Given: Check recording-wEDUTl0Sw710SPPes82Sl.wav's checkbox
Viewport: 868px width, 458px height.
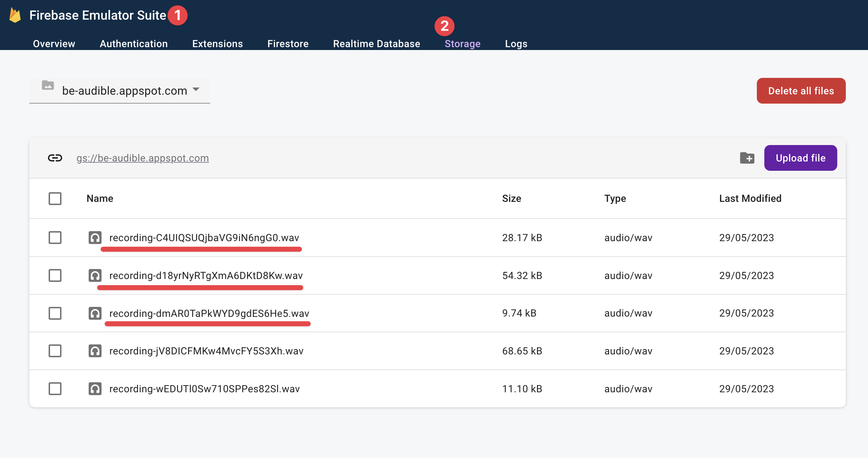Looking at the screenshot, I should click(55, 389).
